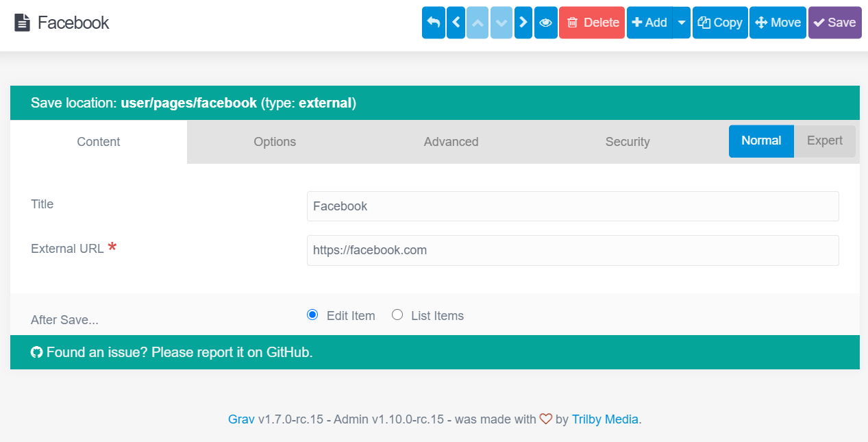The height and width of the screenshot is (442, 868).
Task: Click the up chevron parent button
Action: tap(478, 23)
